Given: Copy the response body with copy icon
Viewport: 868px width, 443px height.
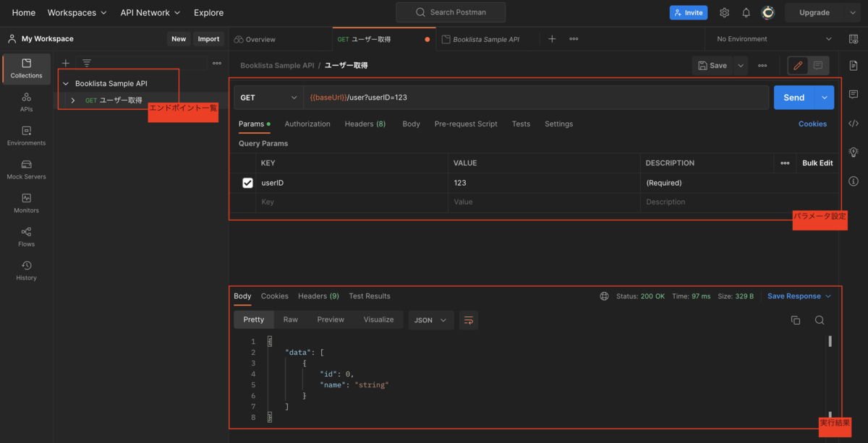Looking at the screenshot, I should [796, 320].
